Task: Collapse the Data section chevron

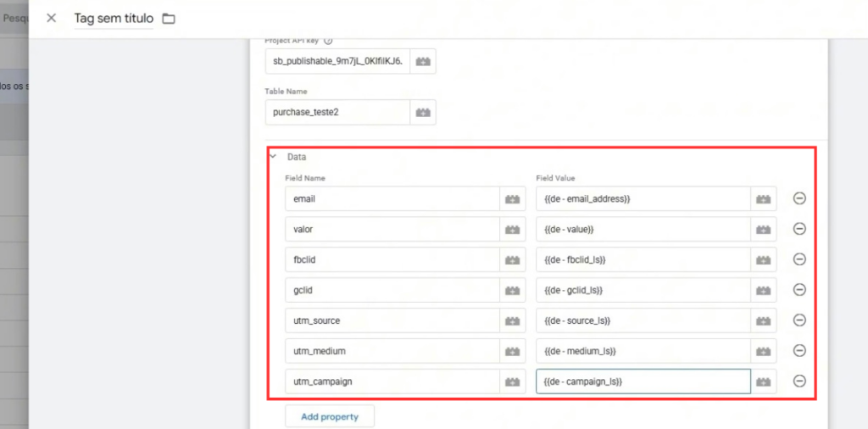Action: pos(273,157)
